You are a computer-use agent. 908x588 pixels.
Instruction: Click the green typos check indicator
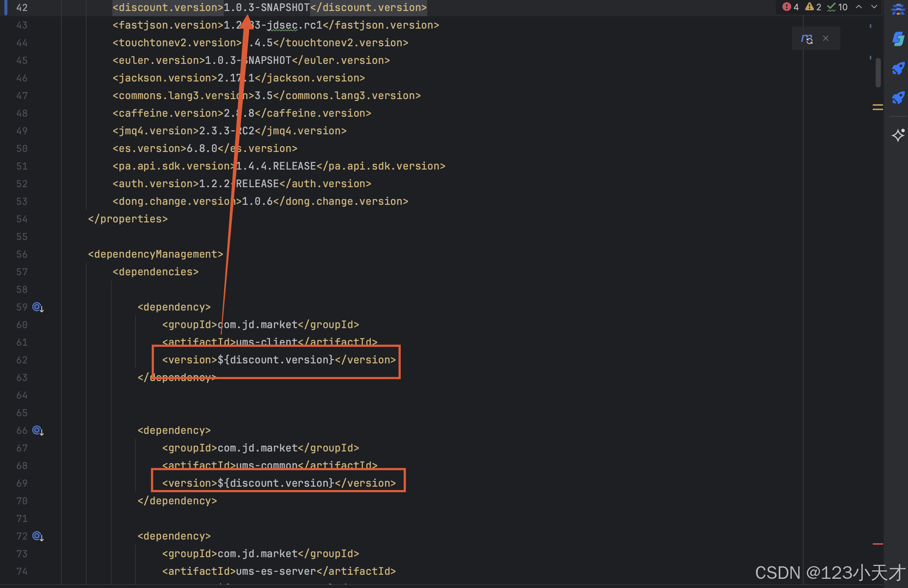point(837,7)
